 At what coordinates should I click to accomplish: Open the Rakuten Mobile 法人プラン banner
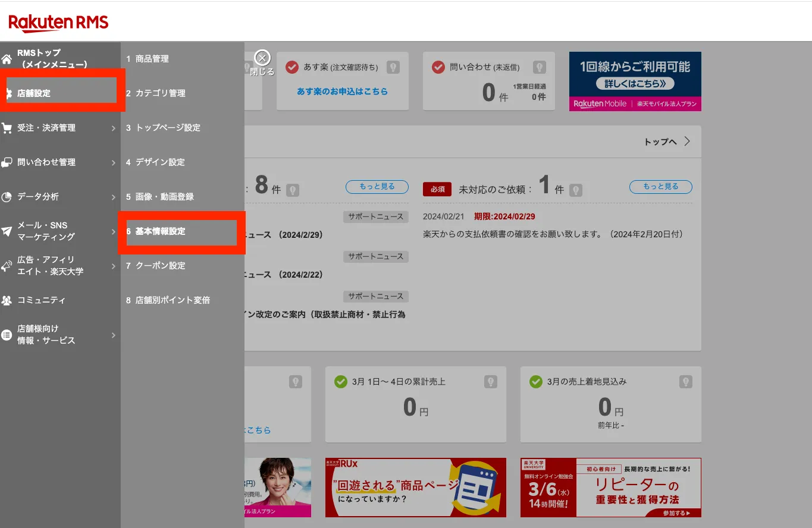tap(635, 81)
